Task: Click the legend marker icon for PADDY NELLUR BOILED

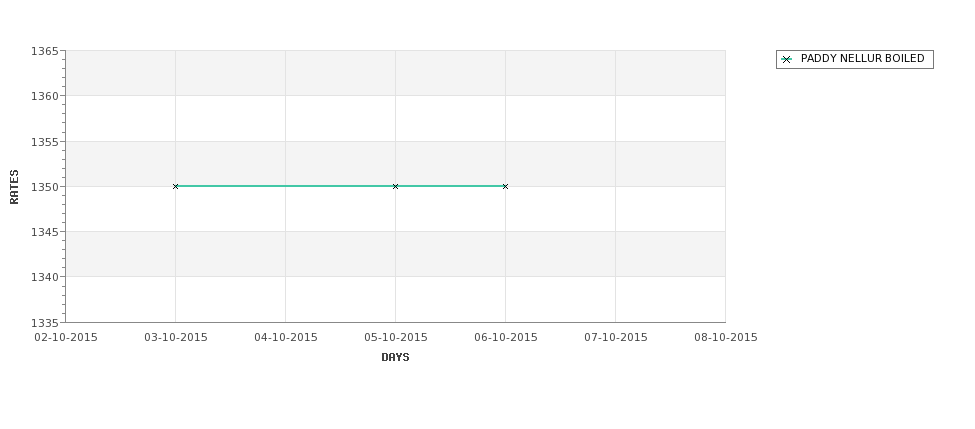Action: [786, 60]
